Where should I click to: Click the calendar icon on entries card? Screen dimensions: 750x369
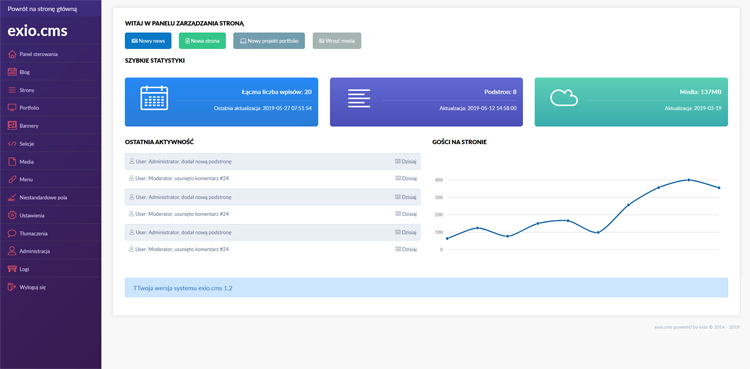[x=154, y=98]
